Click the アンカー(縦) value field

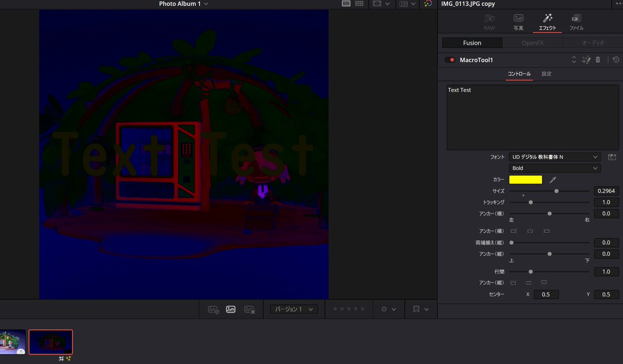pyautogui.click(x=606, y=254)
